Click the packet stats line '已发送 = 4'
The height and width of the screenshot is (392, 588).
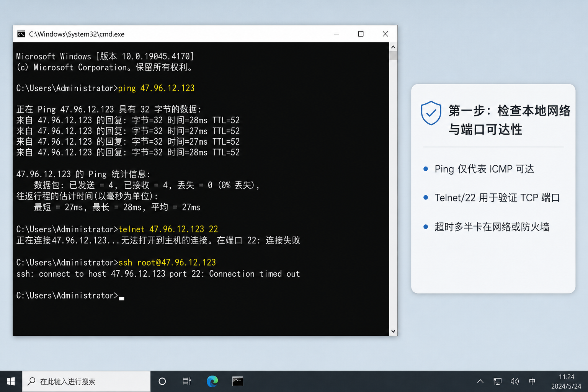coord(147,185)
